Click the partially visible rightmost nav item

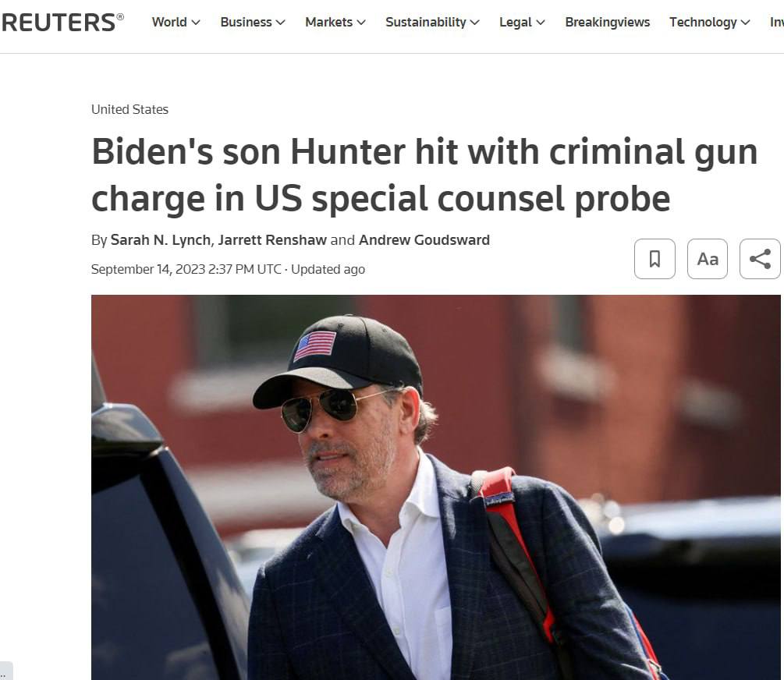click(x=776, y=22)
